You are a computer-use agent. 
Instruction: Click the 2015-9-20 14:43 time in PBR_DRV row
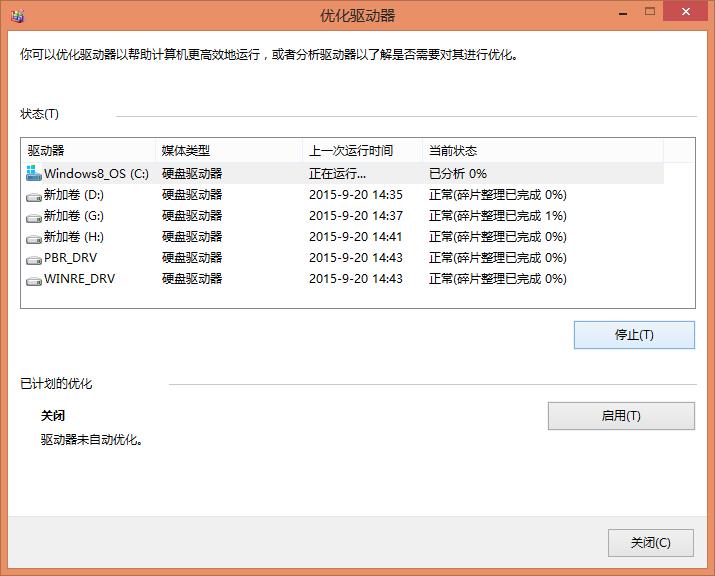[356, 258]
